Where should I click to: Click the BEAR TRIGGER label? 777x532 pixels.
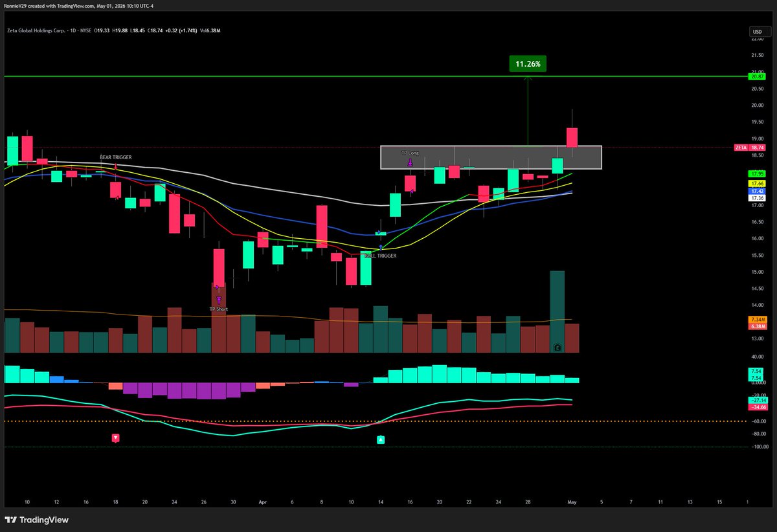coord(115,157)
